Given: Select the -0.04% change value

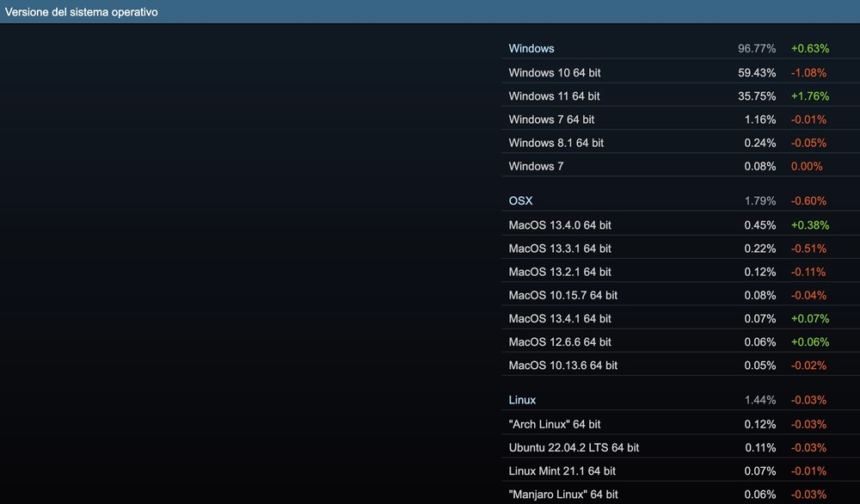Looking at the screenshot, I should point(808,295).
